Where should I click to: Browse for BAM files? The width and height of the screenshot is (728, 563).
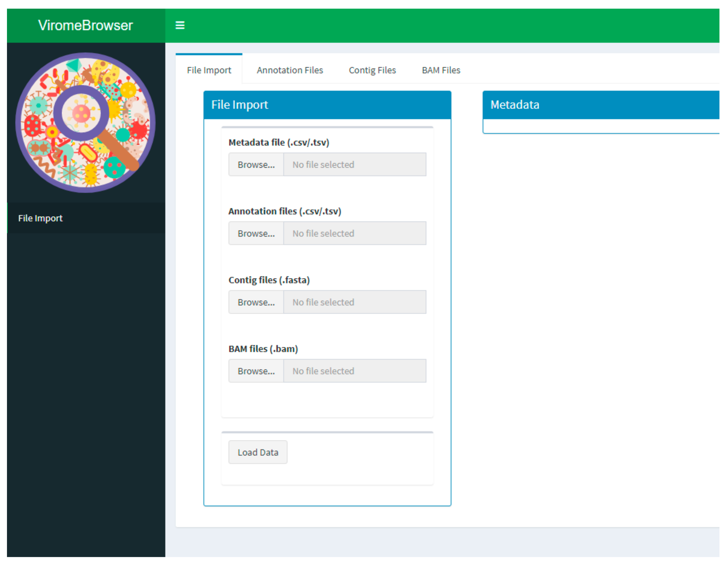point(256,371)
